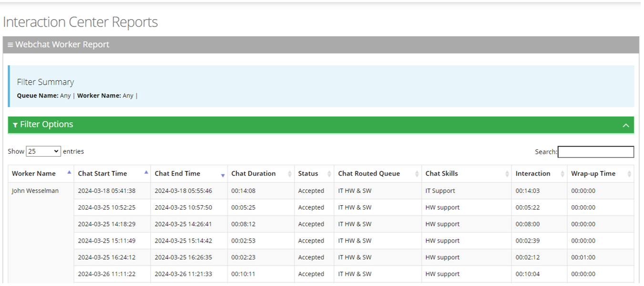Viewport: 644px width, 286px height.
Task: Sort by Chat Routed Queue arrows
Action: 417,174
